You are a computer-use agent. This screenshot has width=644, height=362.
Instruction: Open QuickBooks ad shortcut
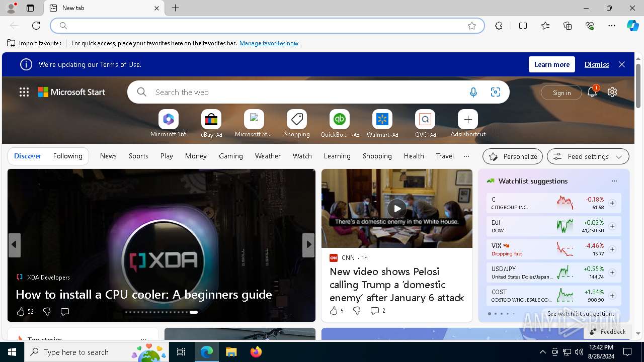tap(340, 124)
